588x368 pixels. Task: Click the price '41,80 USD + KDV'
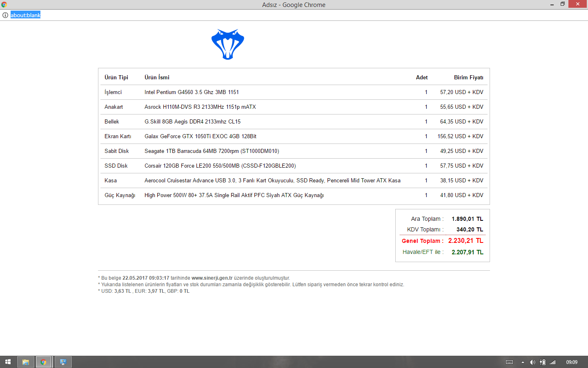click(462, 195)
